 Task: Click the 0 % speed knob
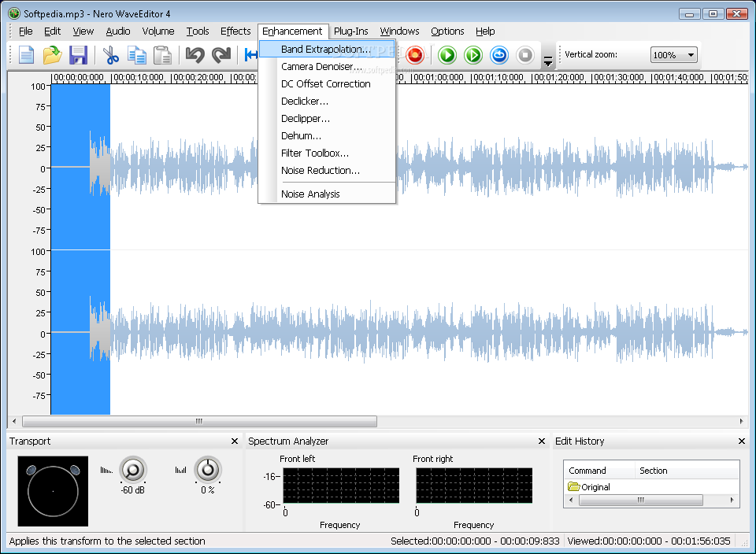208,470
